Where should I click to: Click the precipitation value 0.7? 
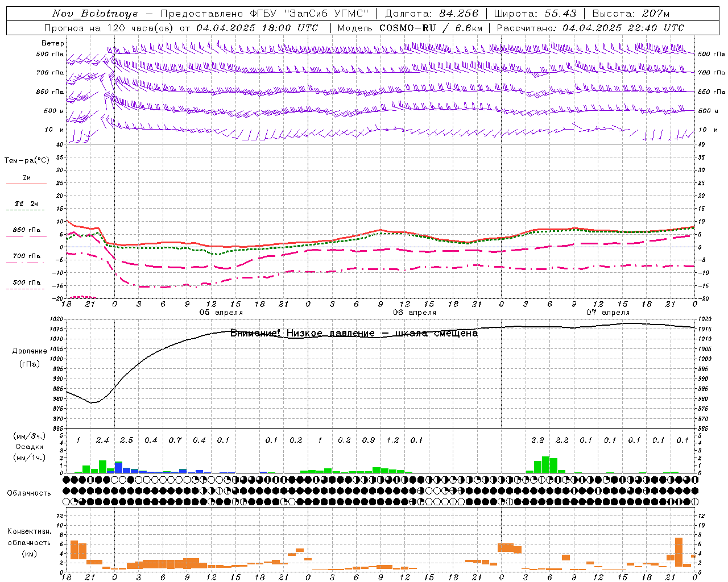pyautogui.click(x=175, y=440)
